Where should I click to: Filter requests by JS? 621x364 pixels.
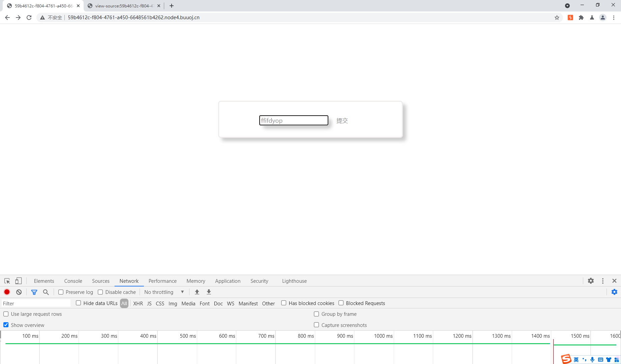tap(149, 303)
